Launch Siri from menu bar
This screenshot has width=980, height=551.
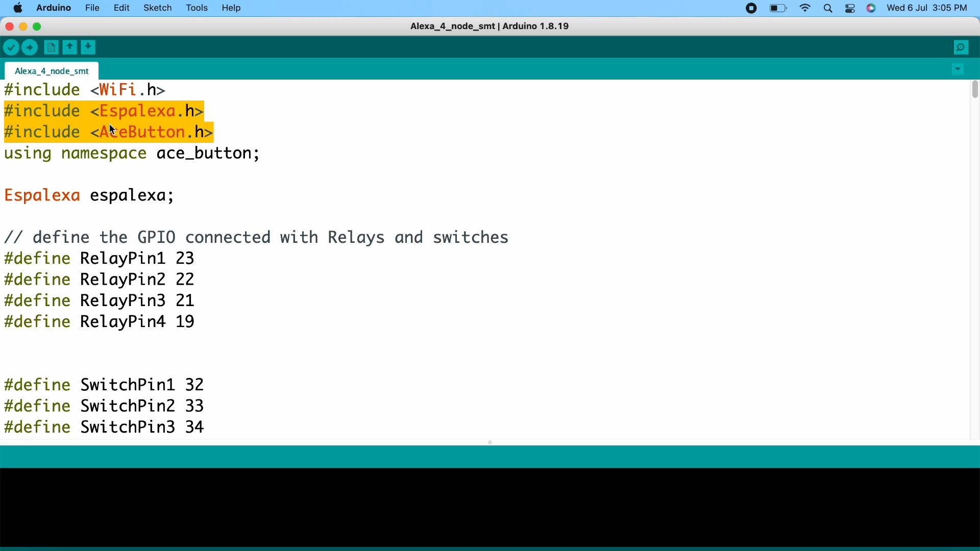pos(872,8)
